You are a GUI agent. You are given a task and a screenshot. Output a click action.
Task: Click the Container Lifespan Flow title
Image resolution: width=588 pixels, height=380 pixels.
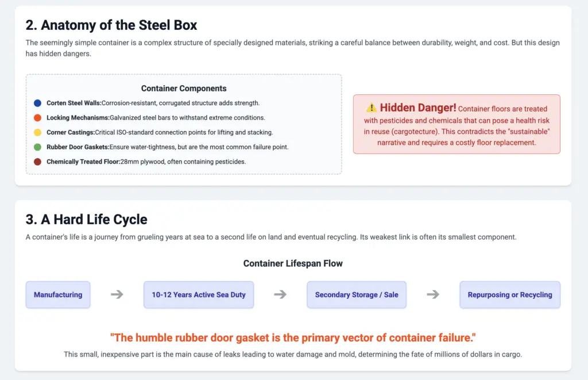click(x=293, y=264)
